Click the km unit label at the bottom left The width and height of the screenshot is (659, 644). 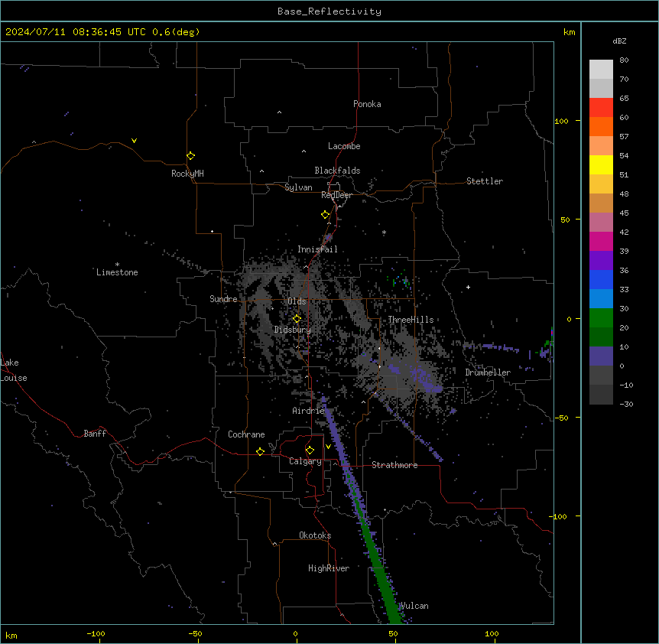[11, 635]
